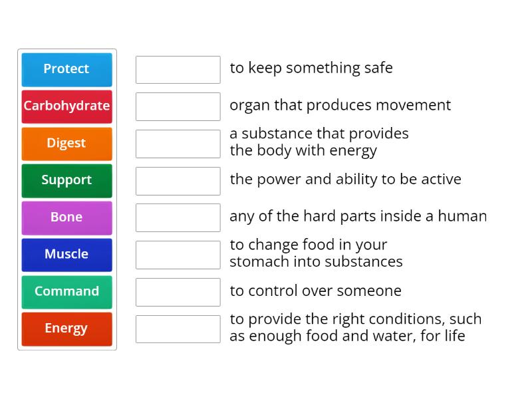Click the "organ that produces movement" definition

point(340,105)
